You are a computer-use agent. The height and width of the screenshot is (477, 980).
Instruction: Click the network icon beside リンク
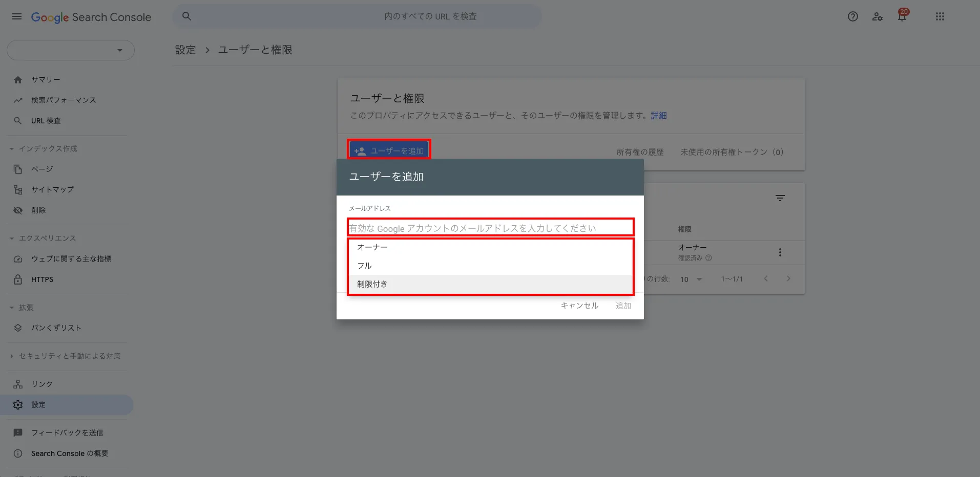coord(18,384)
